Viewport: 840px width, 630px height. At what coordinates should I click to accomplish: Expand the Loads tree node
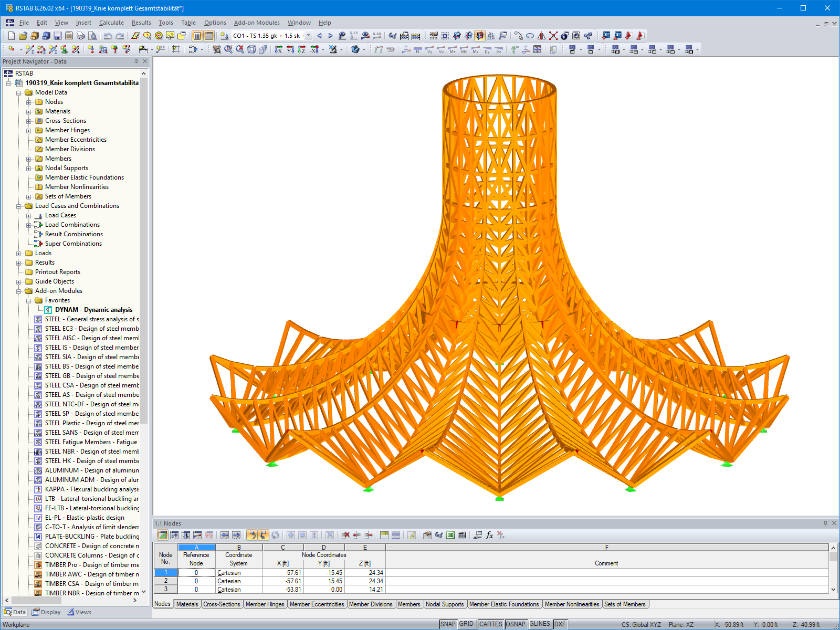tap(19, 253)
